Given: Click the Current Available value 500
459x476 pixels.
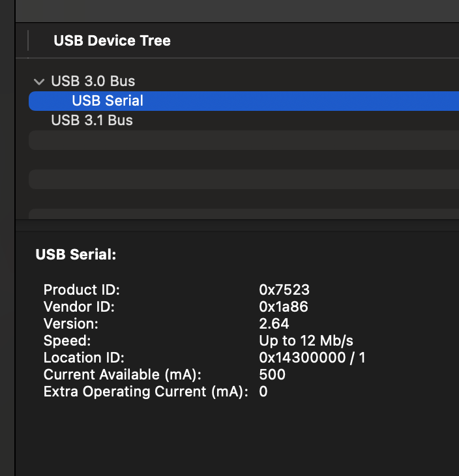Looking at the screenshot, I should click(272, 374).
